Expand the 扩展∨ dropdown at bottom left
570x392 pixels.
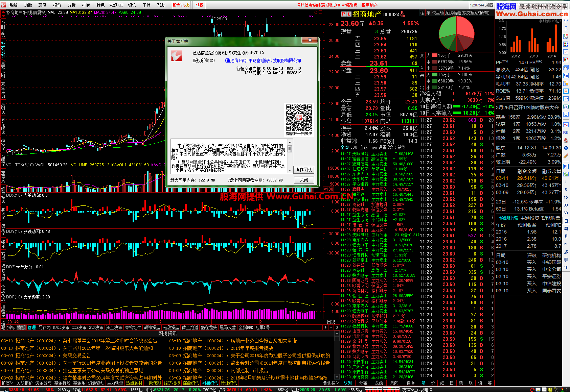point(7,383)
